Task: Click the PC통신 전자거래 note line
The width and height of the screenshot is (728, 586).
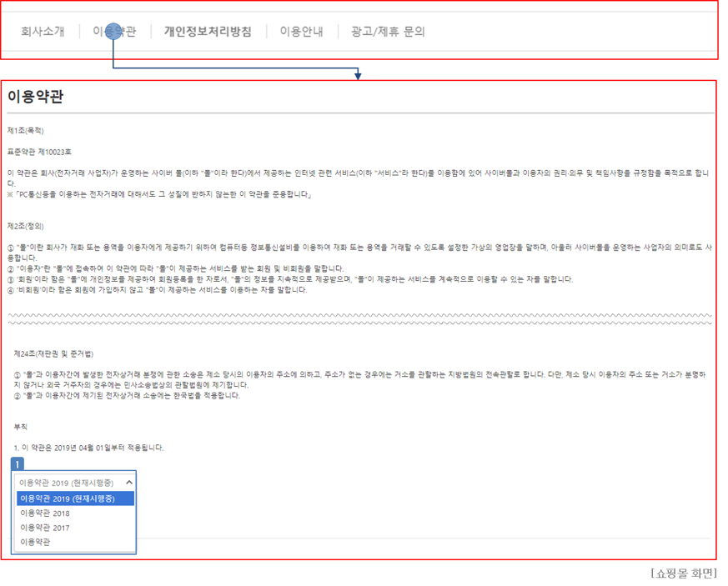Action: coord(159,194)
